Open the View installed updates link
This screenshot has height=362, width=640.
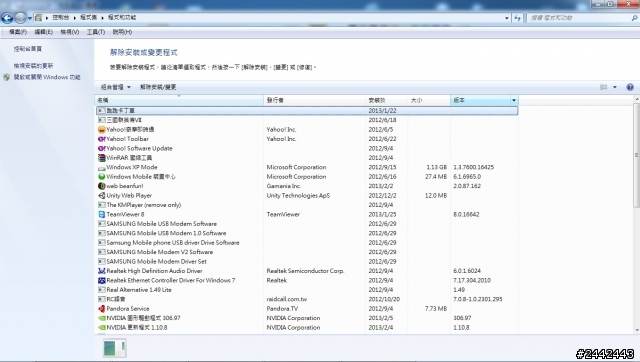33,66
